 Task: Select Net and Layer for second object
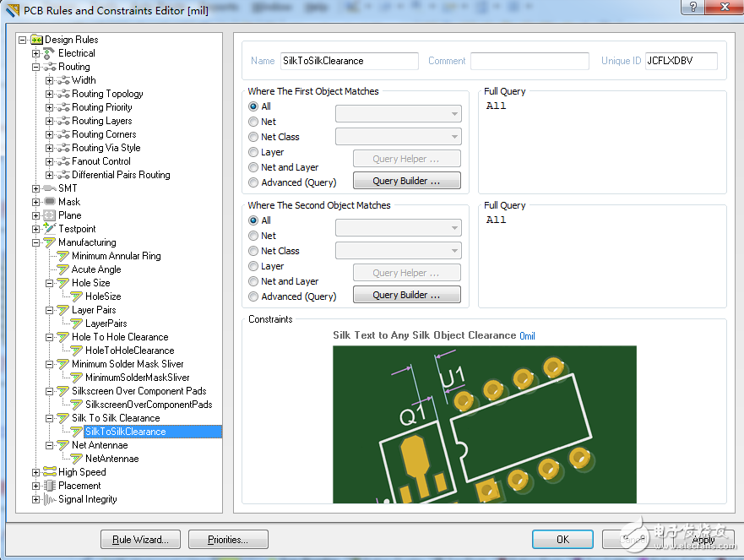click(253, 281)
